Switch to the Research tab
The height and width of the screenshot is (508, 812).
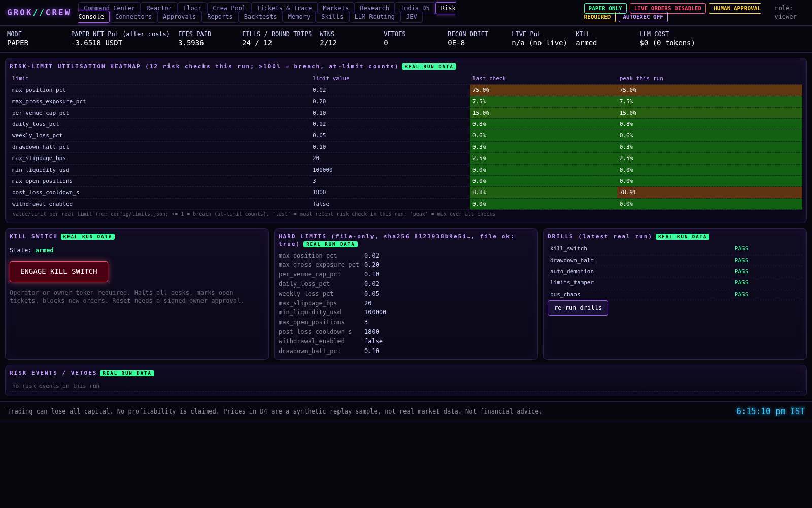point(374,8)
